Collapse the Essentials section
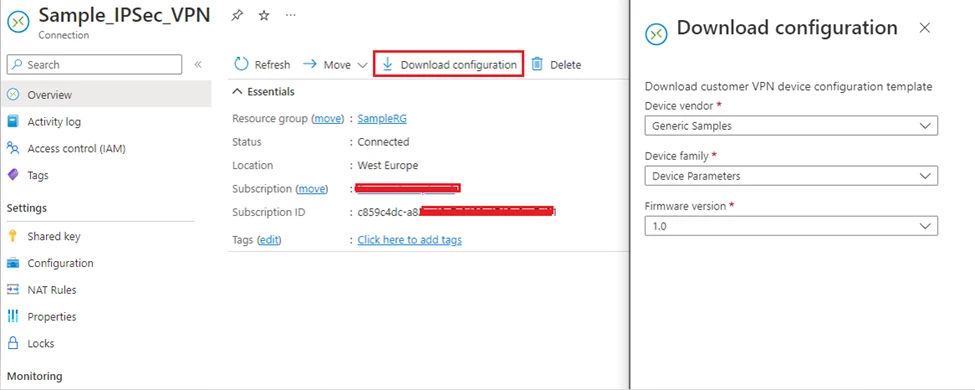 click(263, 91)
